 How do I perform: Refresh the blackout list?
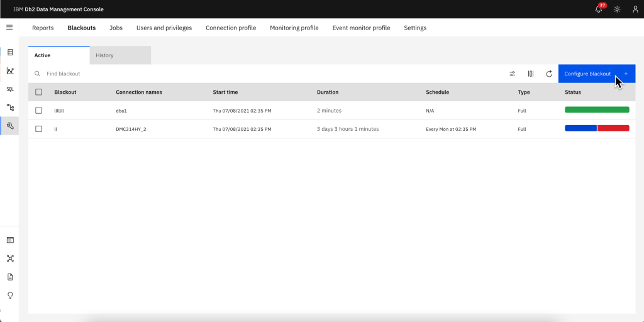[x=549, y=74]
